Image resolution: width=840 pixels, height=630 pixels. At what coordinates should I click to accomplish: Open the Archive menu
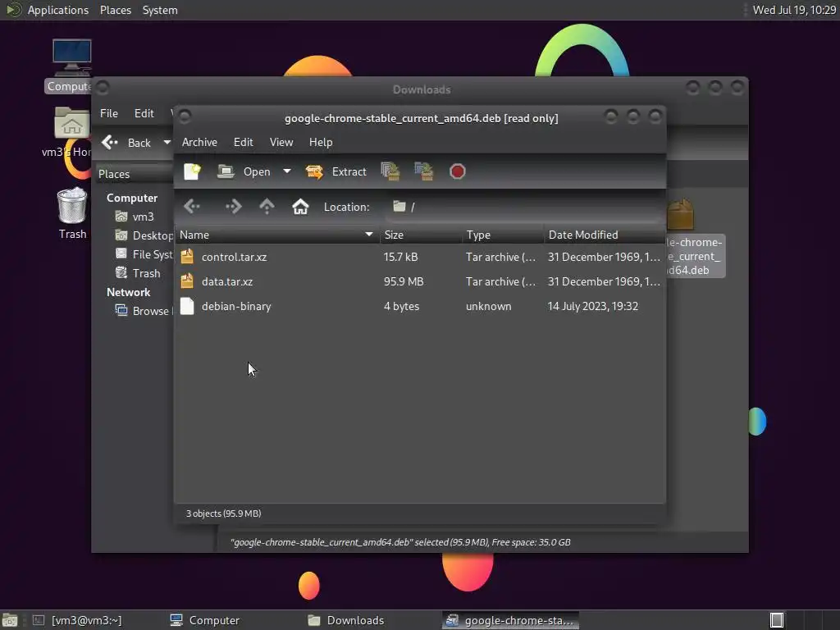coord(199,142)
